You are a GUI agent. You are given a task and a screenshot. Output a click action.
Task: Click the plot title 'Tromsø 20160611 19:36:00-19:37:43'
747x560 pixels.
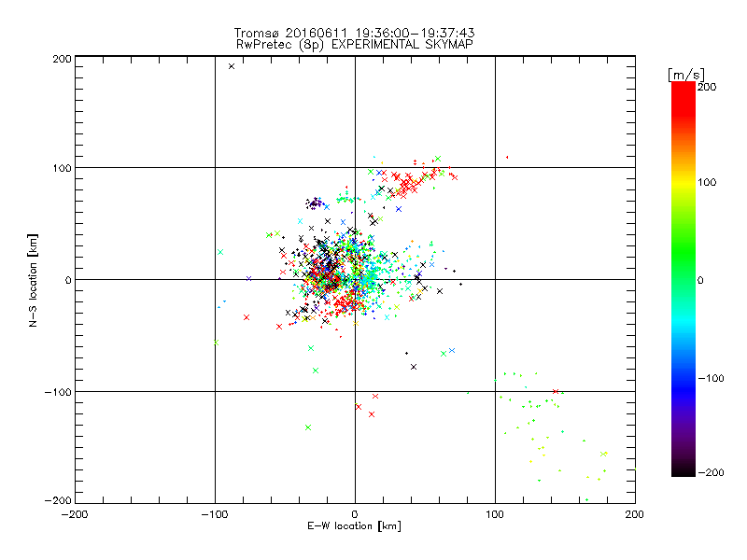click(x=354, y=33)
